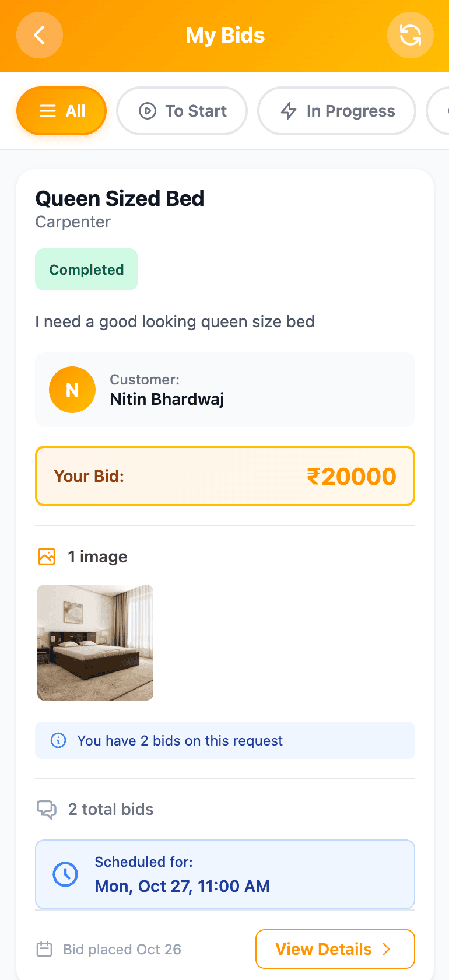Refresh the My Bids list

tap(410, 35)
